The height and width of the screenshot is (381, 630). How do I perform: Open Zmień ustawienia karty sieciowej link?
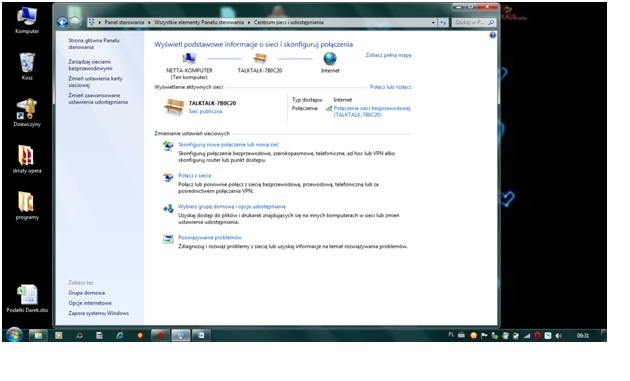click(95, 82)
